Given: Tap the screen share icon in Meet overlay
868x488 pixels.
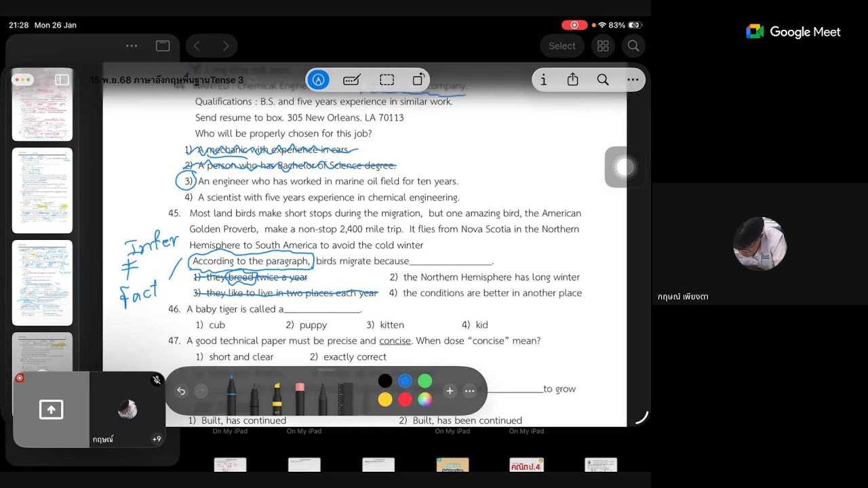Looking at the screenshot, I should [x=51, y=409].
